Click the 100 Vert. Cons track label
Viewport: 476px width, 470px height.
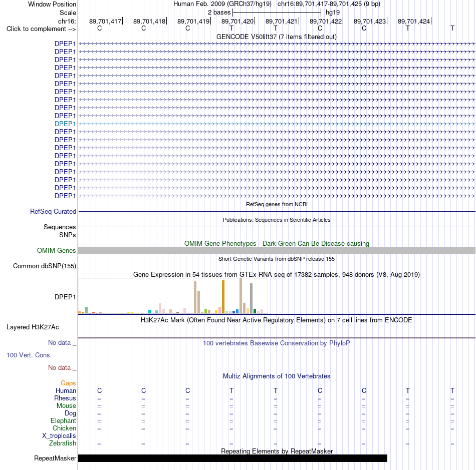pyautogui.click(x=28, y=355)
